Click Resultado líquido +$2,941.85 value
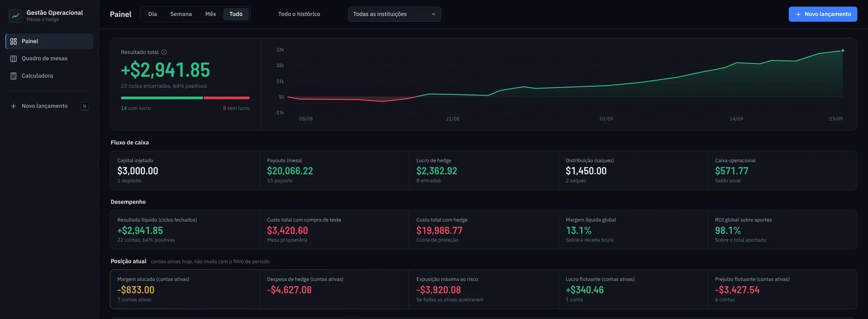Screen dimensions: 868x319 (x=140, y=231)
